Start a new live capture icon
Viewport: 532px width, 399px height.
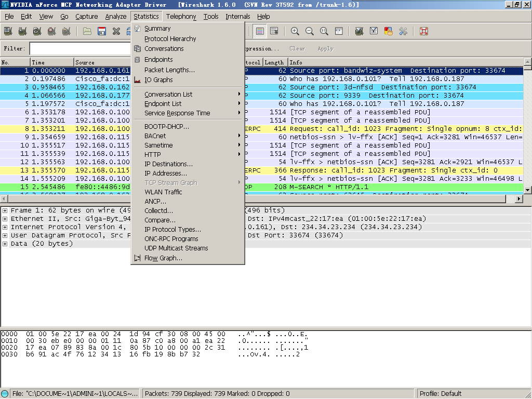point(37,31)
